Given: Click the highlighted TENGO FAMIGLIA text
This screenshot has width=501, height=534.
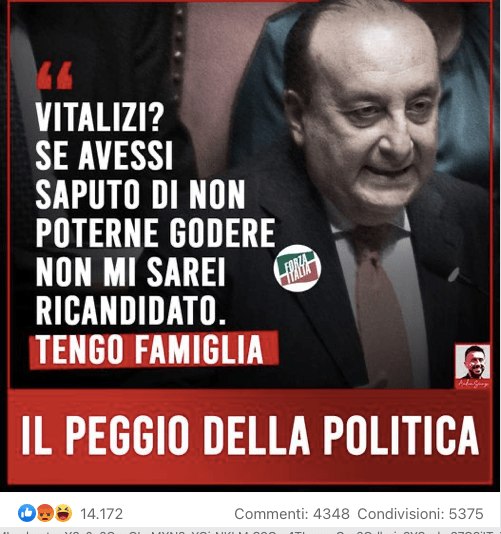Looking at the screenshot, I should click(x=149, y=349).
